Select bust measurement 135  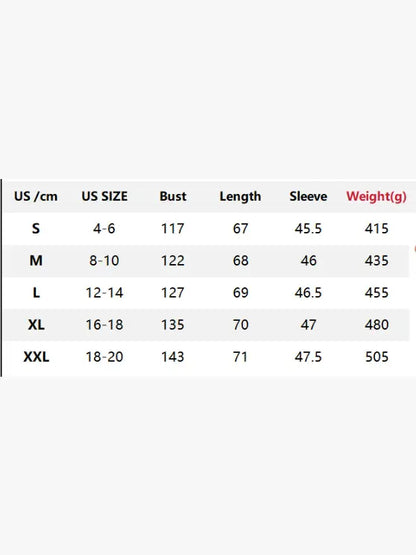point(173,325)
